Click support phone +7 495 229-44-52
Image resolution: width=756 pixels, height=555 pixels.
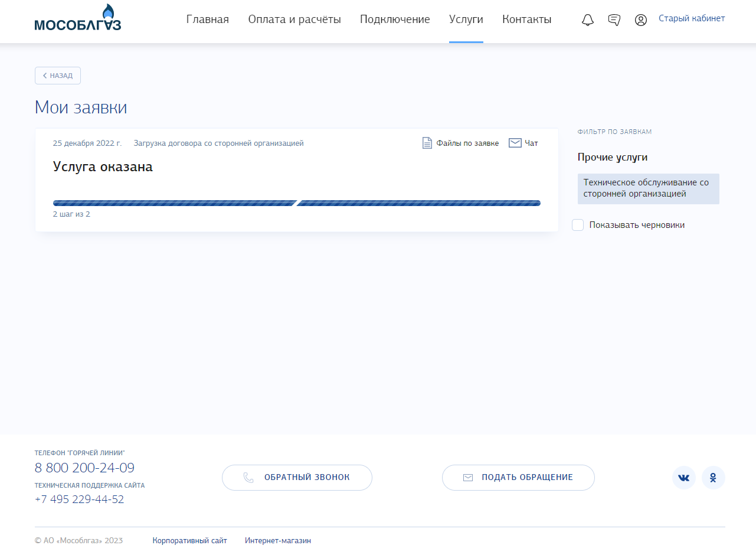[79, 500]
